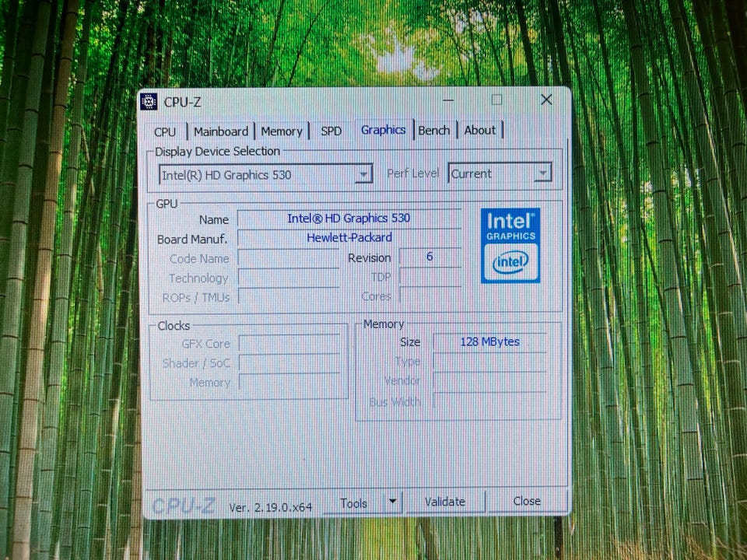Click the empty GFX Core clock field
This screenshot has height=560, width=747.
289,343
